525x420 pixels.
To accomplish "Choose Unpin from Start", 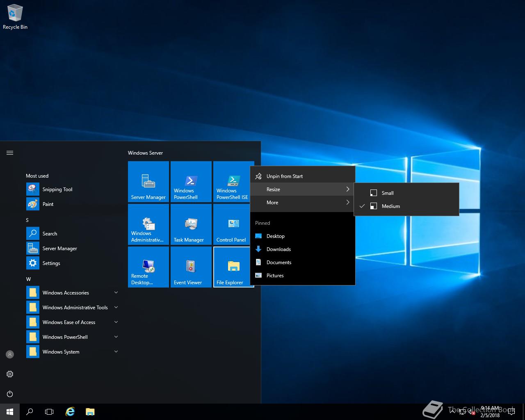I will [303, 176].
